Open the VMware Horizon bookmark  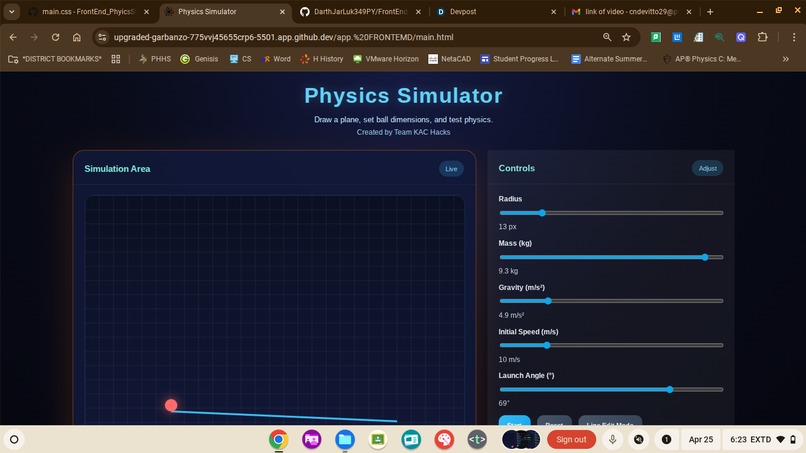386,59
